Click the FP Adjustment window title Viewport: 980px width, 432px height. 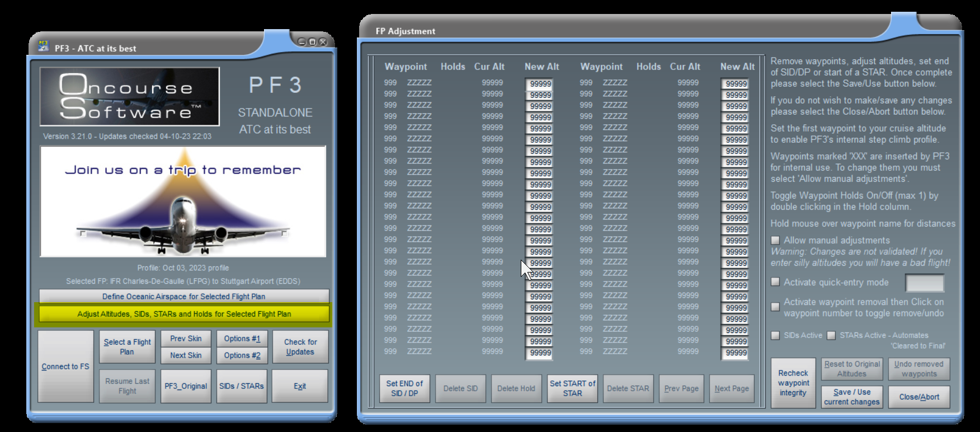[405, 31]
